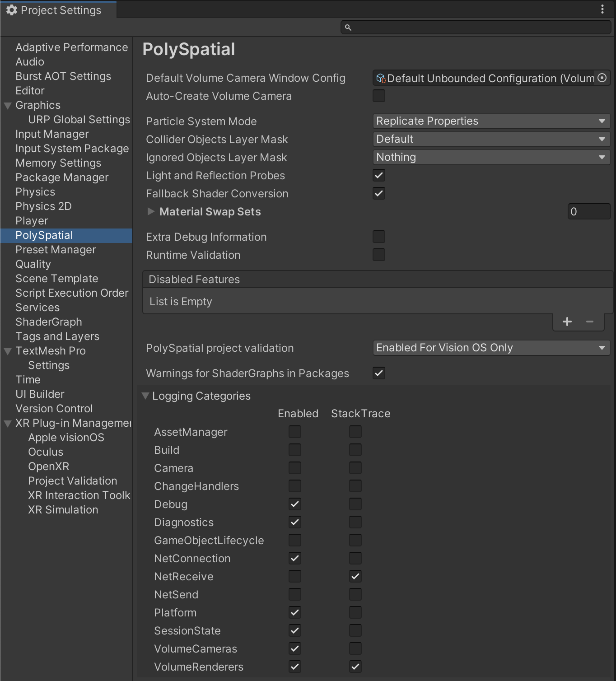Select the Project Settings tab
Viewport: 616px width, 681px height.
pyautogui.click(x=58, y=9)
